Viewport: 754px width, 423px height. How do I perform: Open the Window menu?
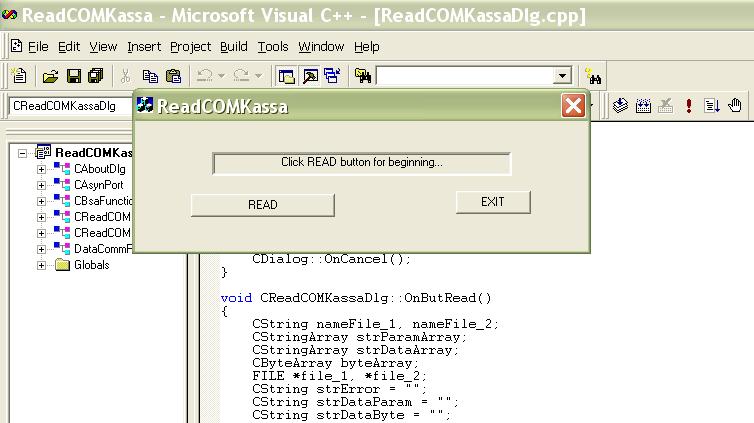321,47
